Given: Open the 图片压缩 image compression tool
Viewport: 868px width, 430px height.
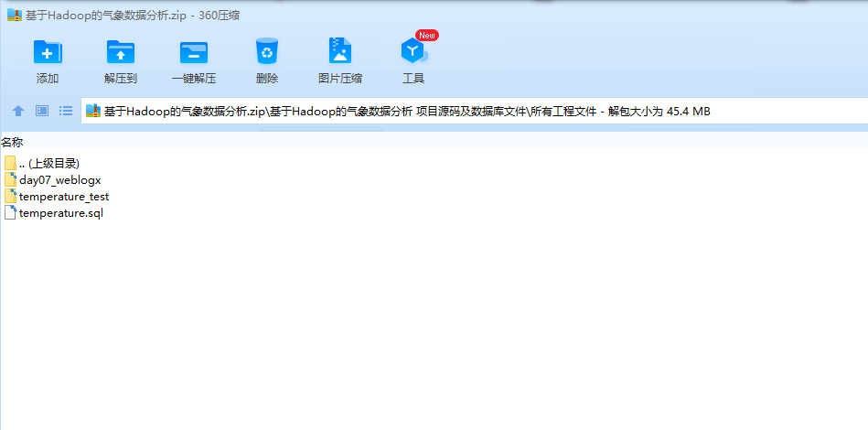Looking at the screenshot, I should (340, 50).
